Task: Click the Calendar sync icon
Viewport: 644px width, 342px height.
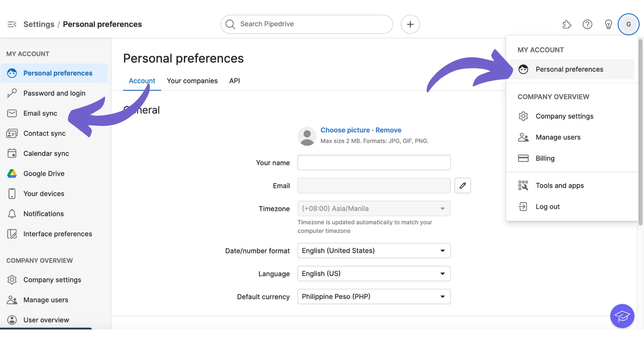Action: [x=12, y=153]
